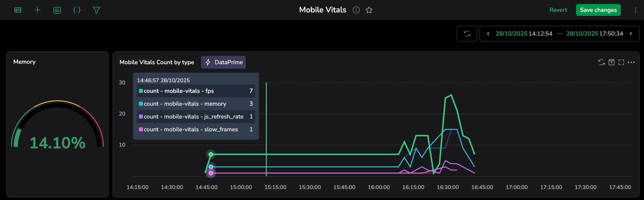Open the curly braces variables icon
The width and height of the screenshot is (644, 200).
77,10
